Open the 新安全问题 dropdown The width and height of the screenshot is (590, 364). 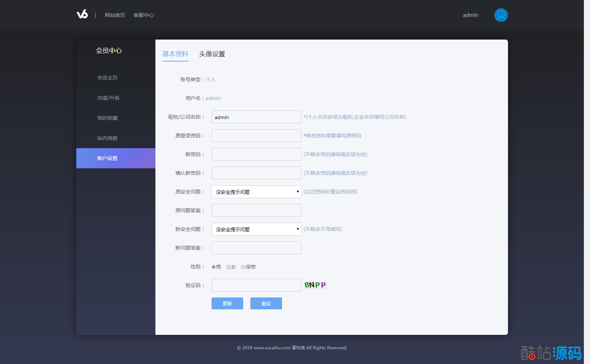coord(256,229)
